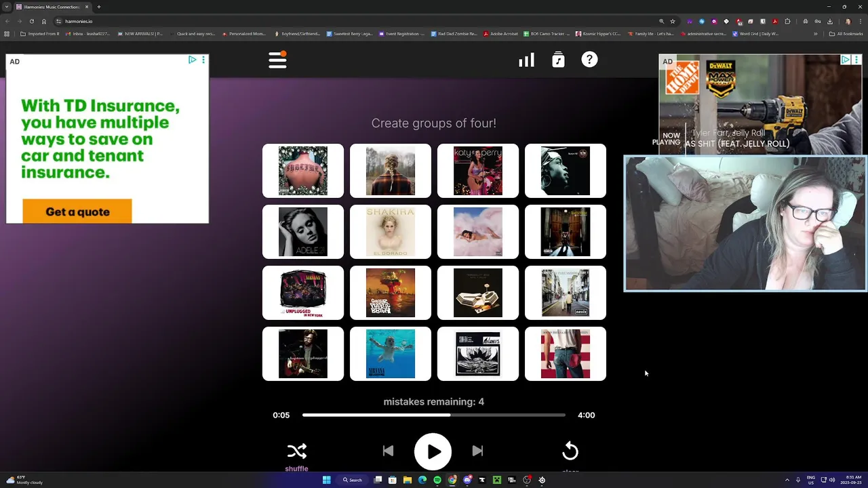Select the Kanye West bear album tile
Screen dimensions: 868x488
(x=566, y=232)
